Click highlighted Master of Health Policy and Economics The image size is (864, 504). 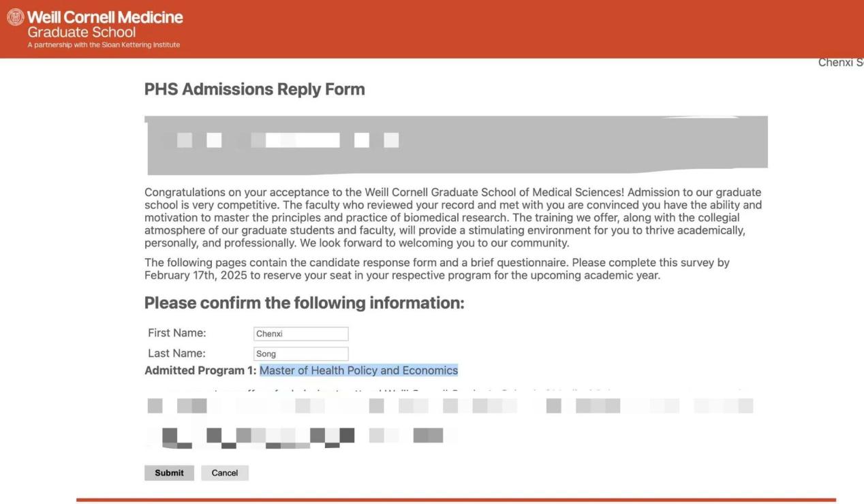tap(358, 371)
